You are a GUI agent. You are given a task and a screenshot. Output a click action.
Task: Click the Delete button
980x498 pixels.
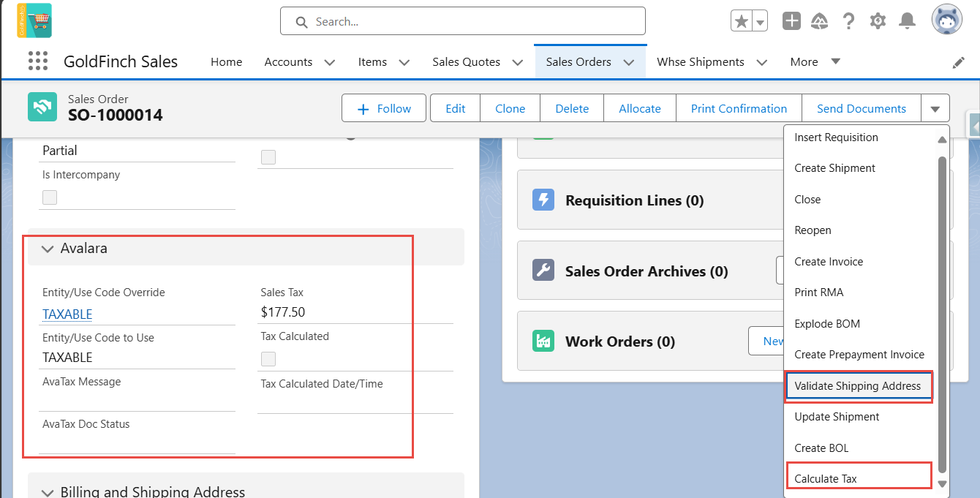tap(572, 108)
